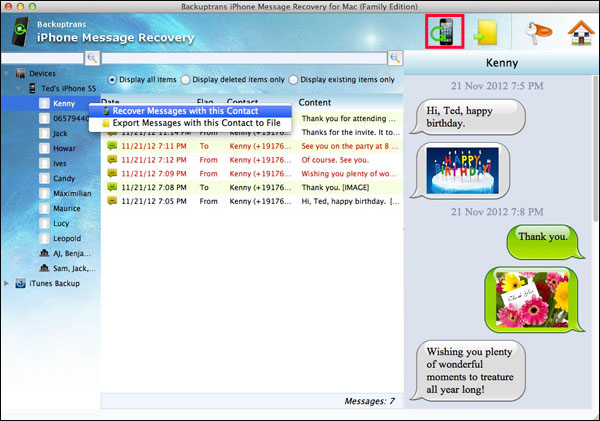Click the 'Wishing you plenty of wonderful' bubble

[468, 370]
